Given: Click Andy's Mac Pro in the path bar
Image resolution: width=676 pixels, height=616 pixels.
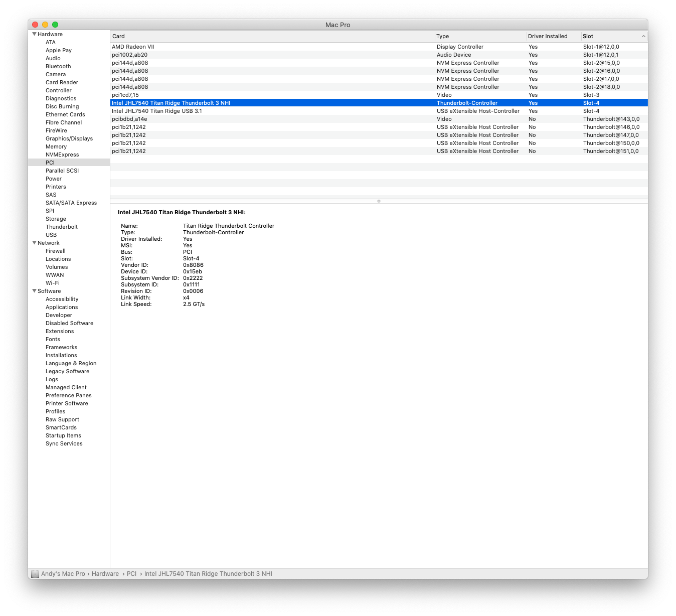Looking at the screenshot, I should tap(63, 574).
